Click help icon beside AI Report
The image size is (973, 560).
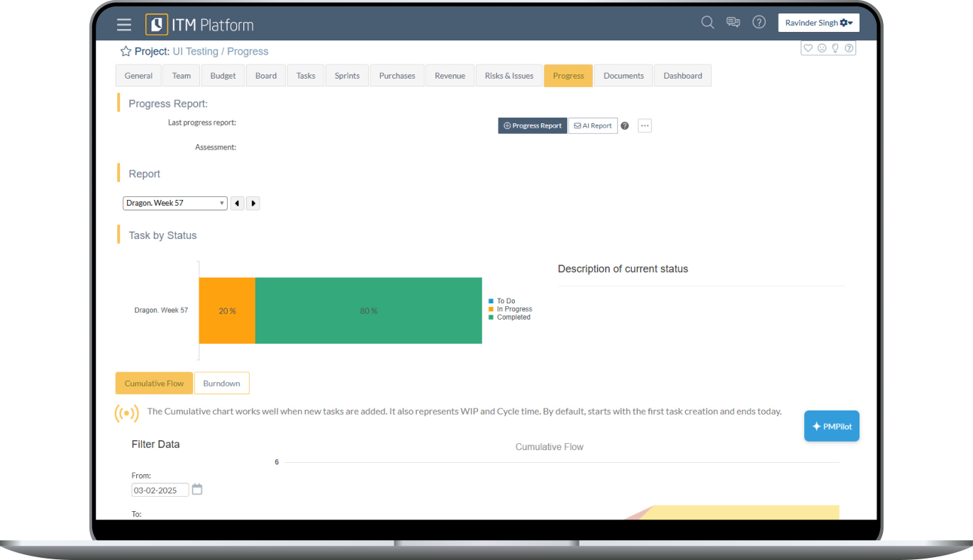(x=625, y=126)
